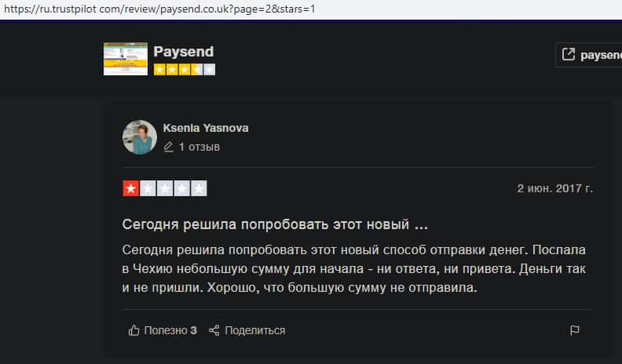This screenshot has width=622, height=364.
Task: Open the Ksenia Yasnova reviewer name link
Action: pos(206,128)
